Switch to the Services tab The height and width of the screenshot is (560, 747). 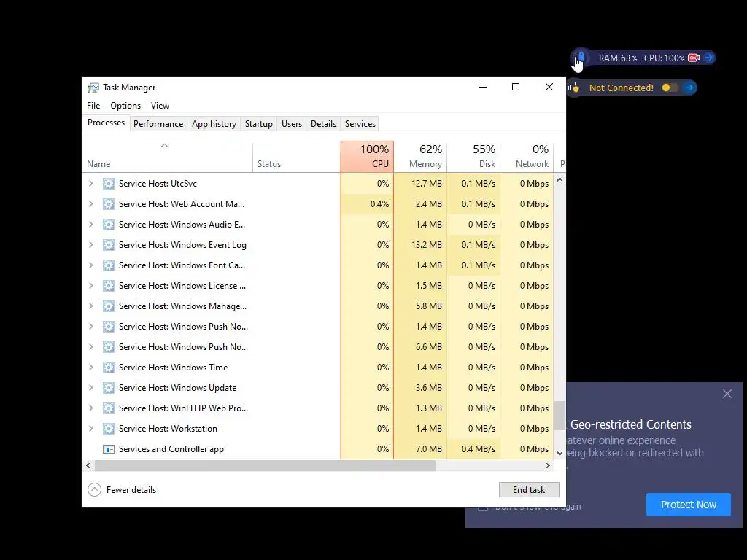(x=360, y=124)
